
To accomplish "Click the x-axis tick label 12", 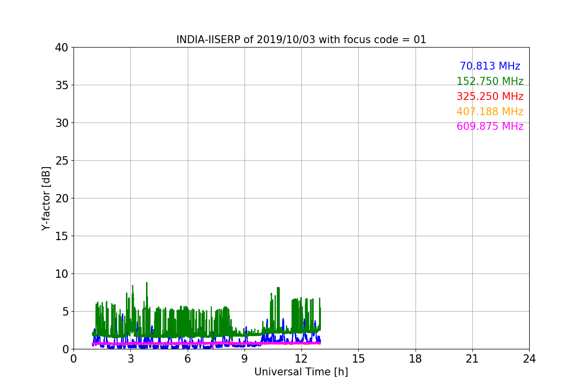I will point(301,359).
